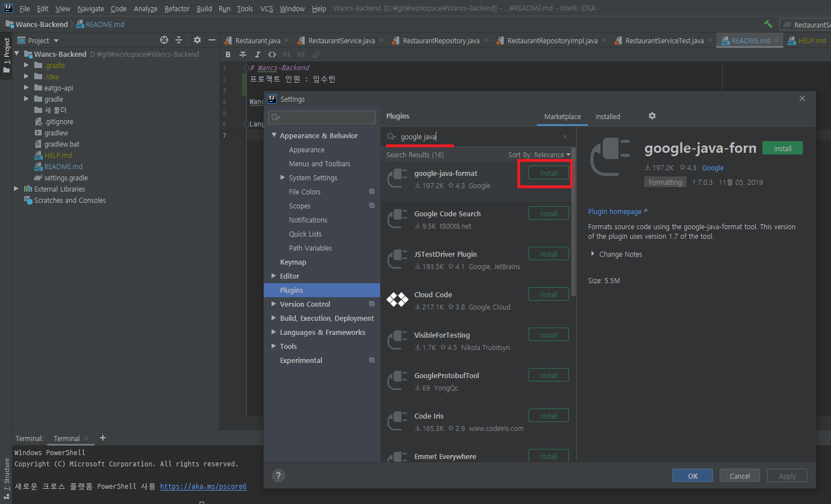831x504 pixels.
Task: Click settings search field
Action: coord(322,117)
